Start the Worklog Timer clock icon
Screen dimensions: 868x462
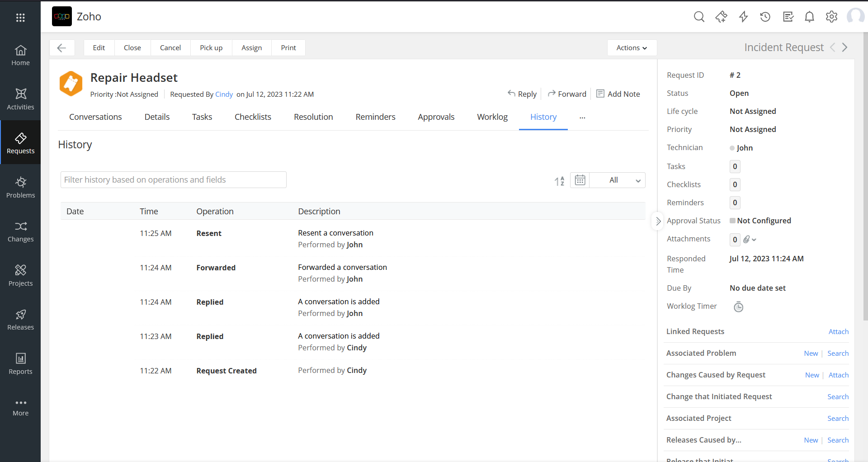pyautogui.click(x=738, y=307)
